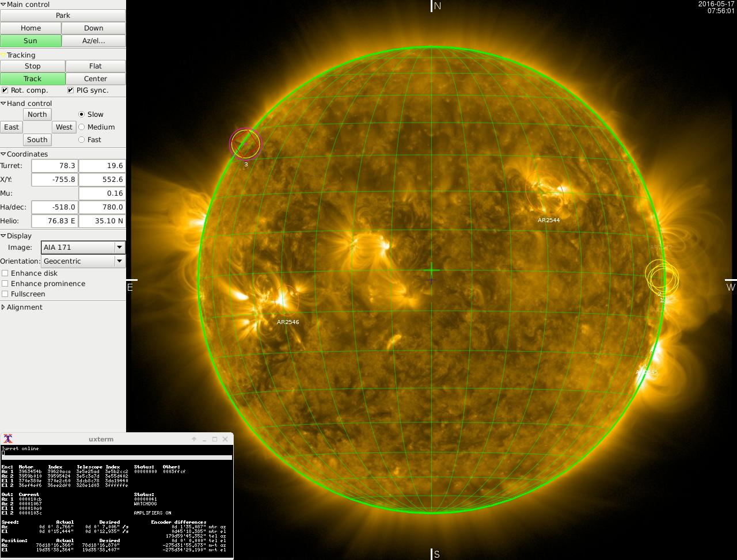Click the uxterm title bar up-arrow button
Viewport: 737px width, 560px height.
[x=194, y=439]
